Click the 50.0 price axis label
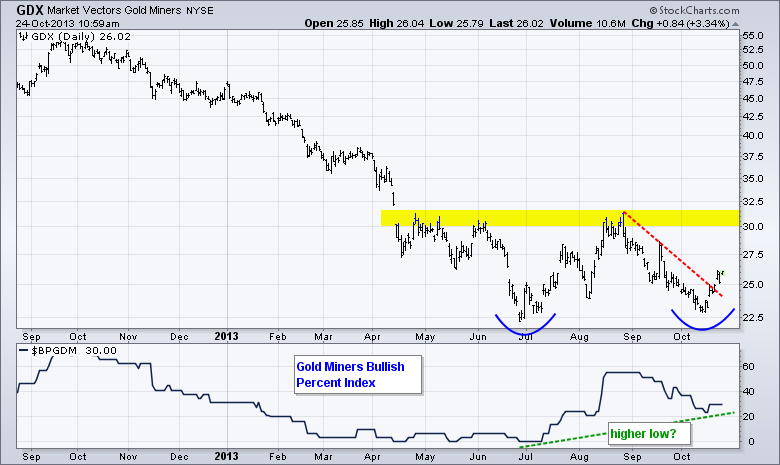 point(753,65)
